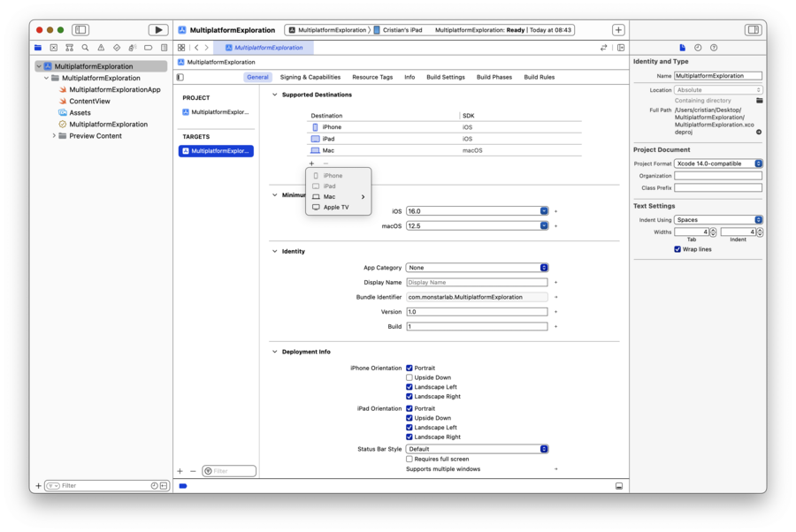Screen dimensions: 796x532
Task: Select MultiplatformExplorationApp swift file
Action: tap(115, 89)
